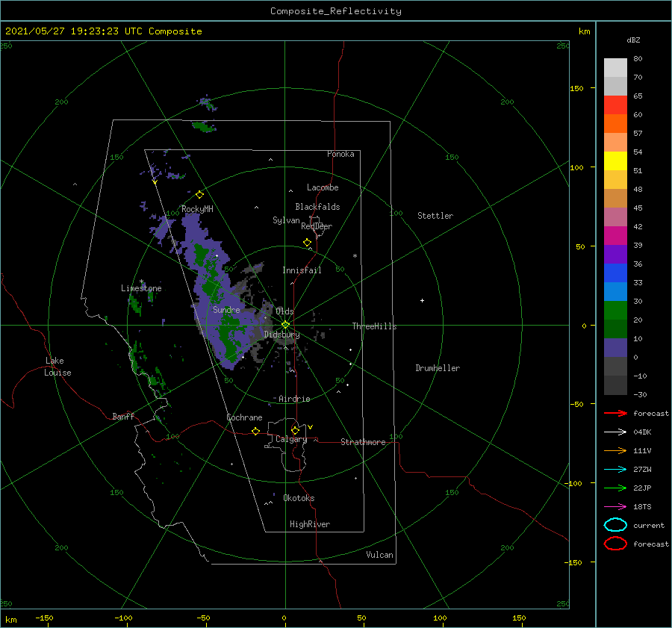The width and height of the screenshot is (672, 628).
Task: Click the yellow diamond marker near RedDeer
Action: pyautogui.click(x=307, y=243)
